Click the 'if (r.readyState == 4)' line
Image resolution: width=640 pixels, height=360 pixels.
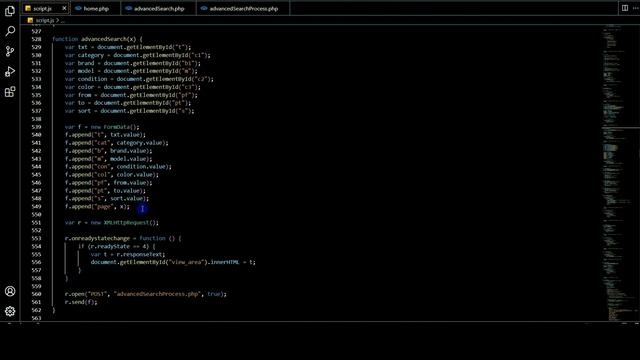[x=117, y=247]
